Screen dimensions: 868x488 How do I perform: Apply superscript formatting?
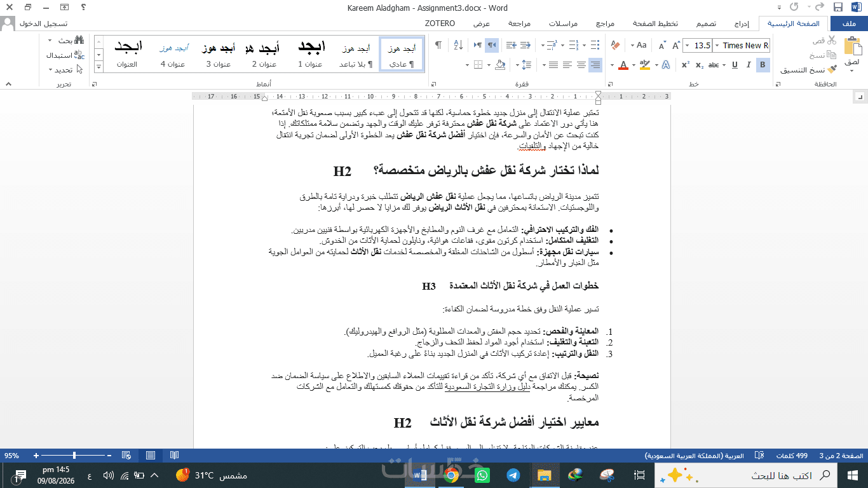pos(686,65)
